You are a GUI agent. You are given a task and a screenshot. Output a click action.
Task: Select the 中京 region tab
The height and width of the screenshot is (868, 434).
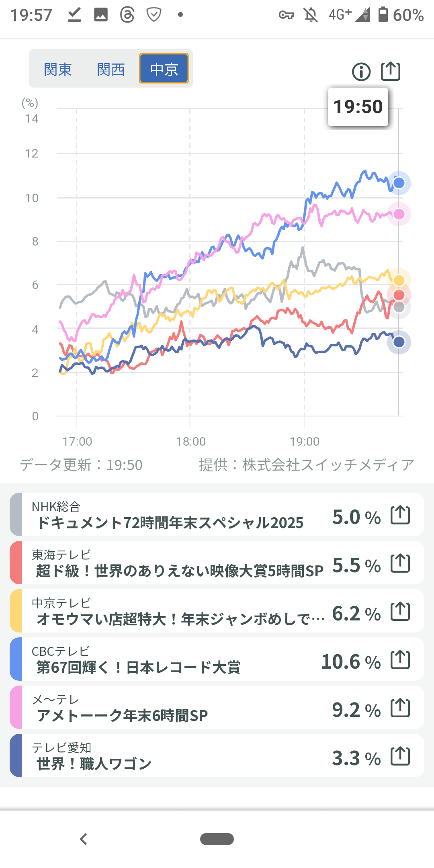(x=164, y=69)
